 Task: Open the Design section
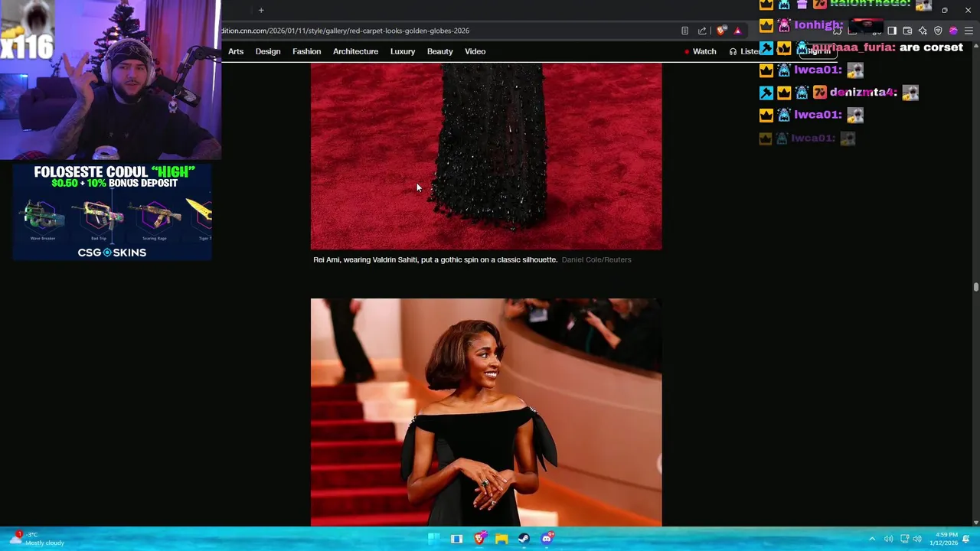pyautogui.click(x=268, y=51)
